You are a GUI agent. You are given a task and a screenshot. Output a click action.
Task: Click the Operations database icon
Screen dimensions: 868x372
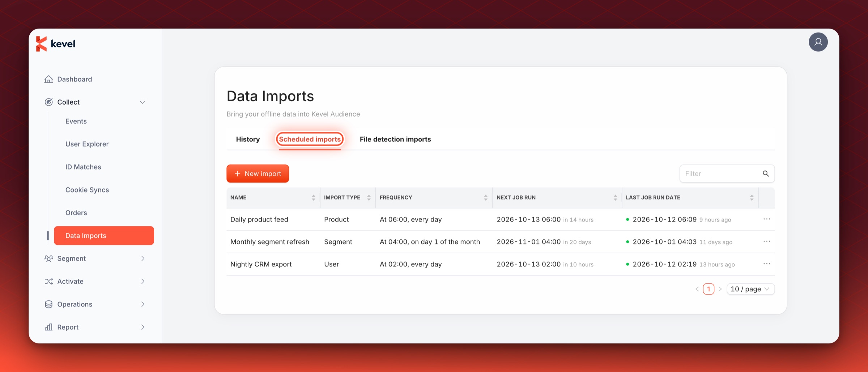click(48, 304)
